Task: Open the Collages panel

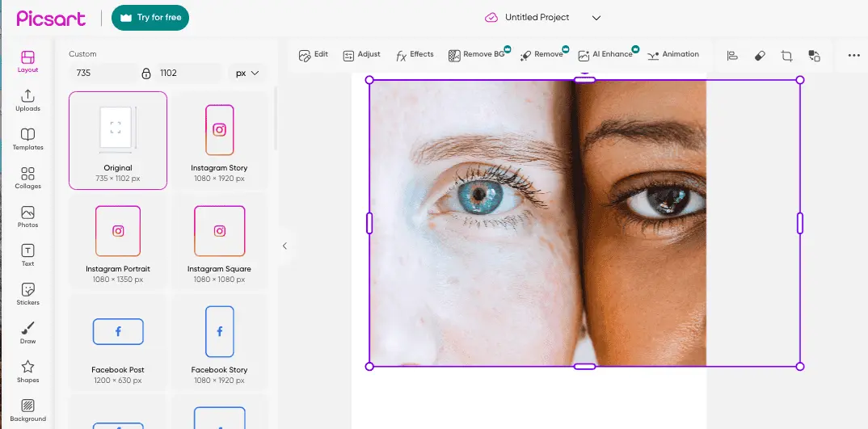Action: [x=27, y=178]
